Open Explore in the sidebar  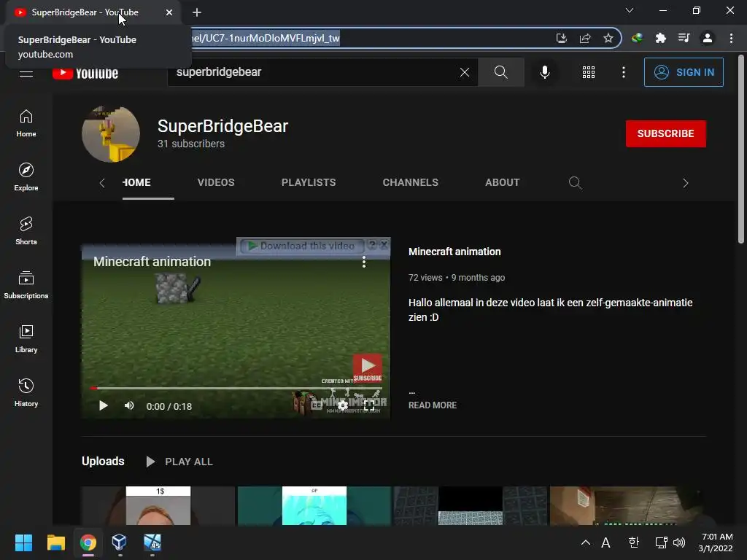click(x=26, y=177)
